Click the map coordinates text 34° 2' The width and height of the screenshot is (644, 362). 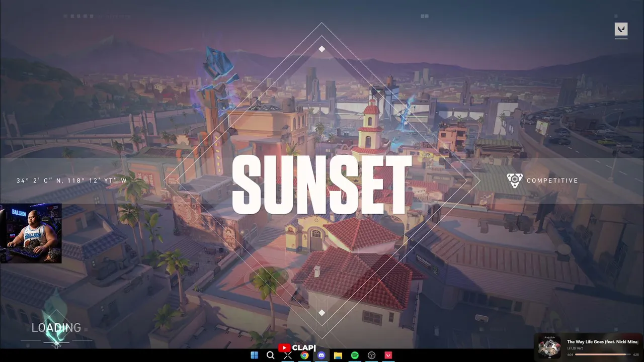pyautogui.click(x=71, y=180)
